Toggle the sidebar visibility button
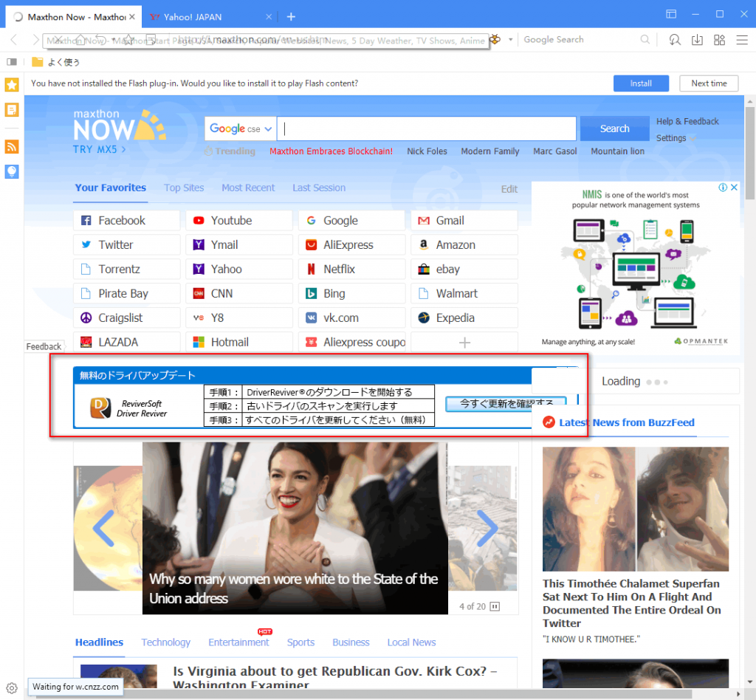This screenshot has height=700, width=756. (x=12, y=62)
